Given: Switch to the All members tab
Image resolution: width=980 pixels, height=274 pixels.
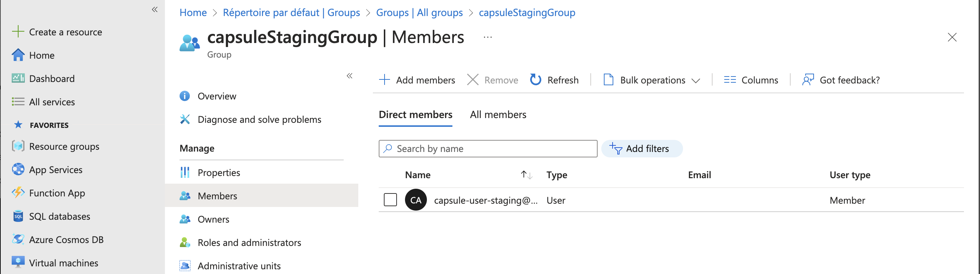Looking at the screenshot, I should [x=498, y=115].
